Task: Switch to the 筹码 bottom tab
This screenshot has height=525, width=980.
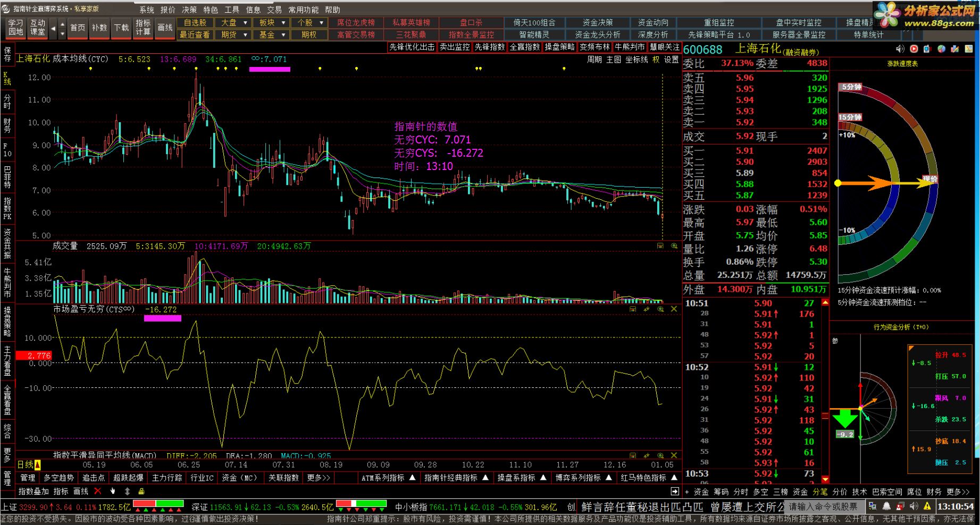Action: (x=721, y=492)
